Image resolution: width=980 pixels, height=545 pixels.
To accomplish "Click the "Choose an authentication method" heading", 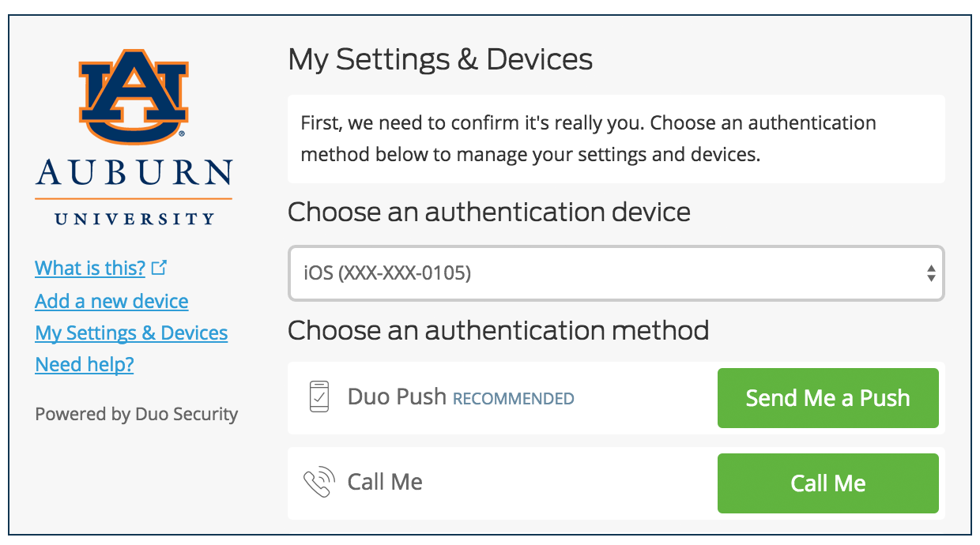I will (x=498, y=329).
